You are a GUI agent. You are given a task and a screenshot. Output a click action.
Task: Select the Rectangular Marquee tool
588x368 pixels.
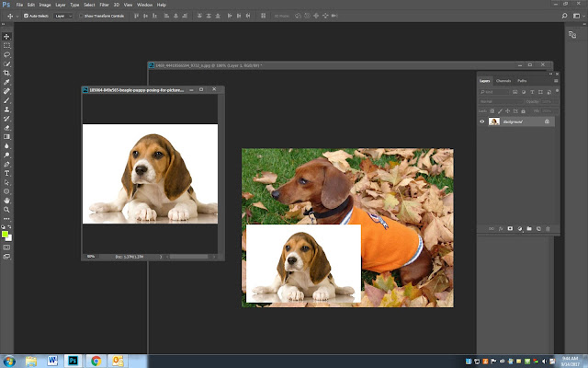point(7,44)
